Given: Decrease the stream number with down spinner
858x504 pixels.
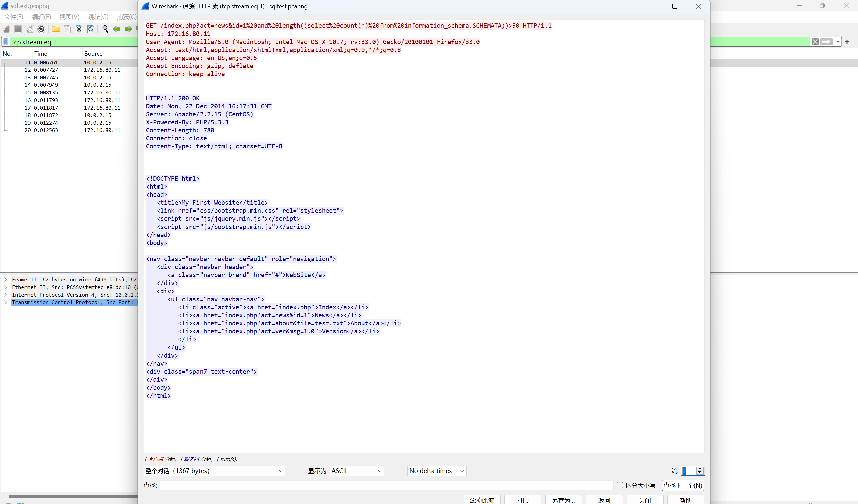Looking at the screenshot, I should tap(700, 473).
